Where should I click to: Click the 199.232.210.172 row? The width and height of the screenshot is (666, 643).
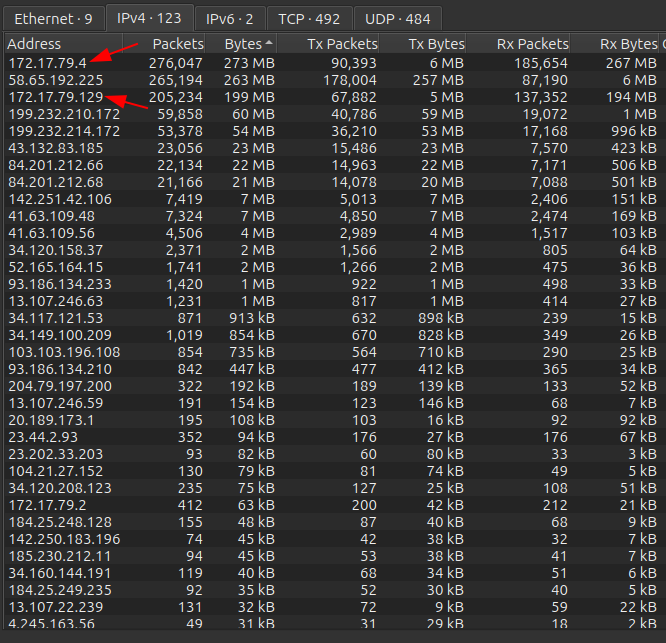click(x=63, y=115)
